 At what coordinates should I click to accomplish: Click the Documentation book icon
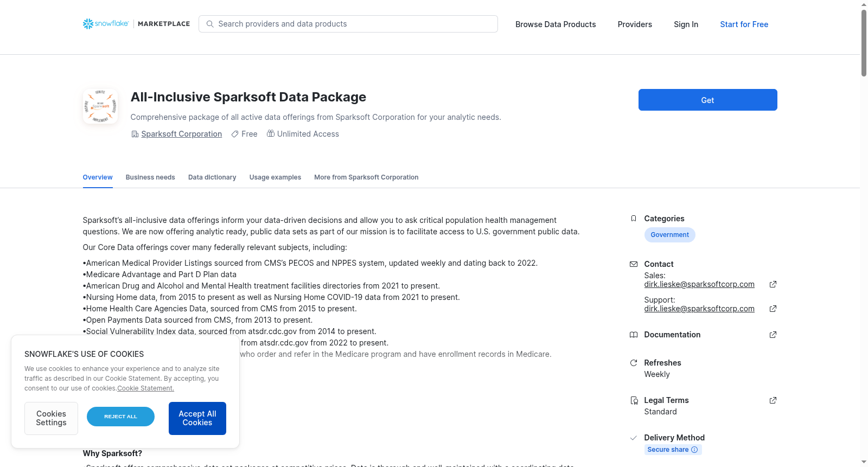[633, 335]
